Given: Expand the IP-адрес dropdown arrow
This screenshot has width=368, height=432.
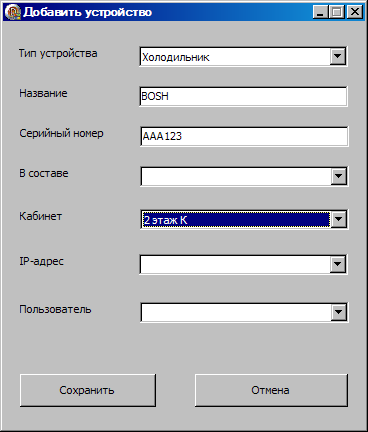Looking at the screenshot, I should (338, 264).
